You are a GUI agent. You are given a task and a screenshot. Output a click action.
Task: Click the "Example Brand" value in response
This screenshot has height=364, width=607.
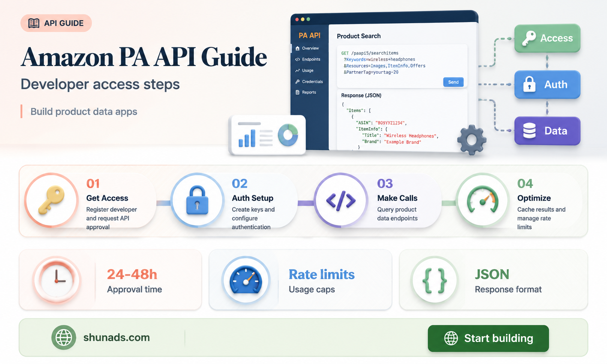pos(403,142)
